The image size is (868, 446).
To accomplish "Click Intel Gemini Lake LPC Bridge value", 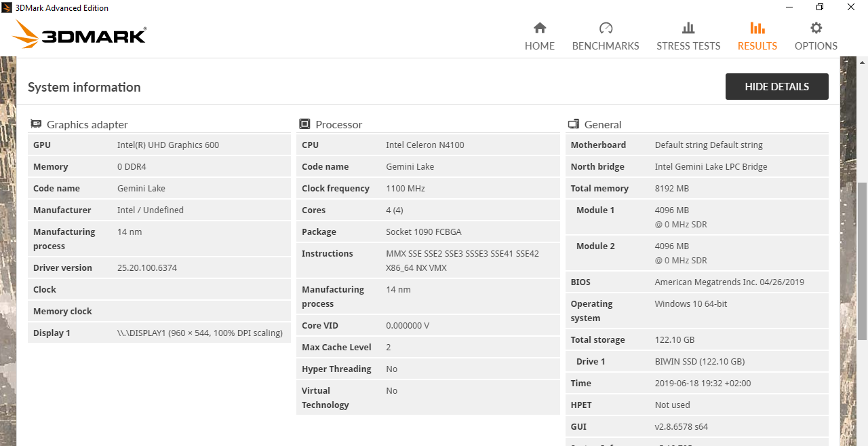I will pyautogui.click(x=711, y=166).
